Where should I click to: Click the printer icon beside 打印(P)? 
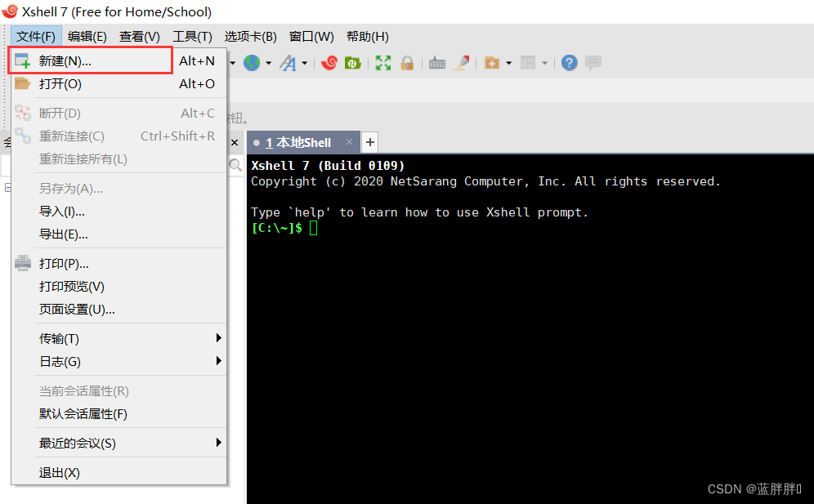tap(23, 263)
